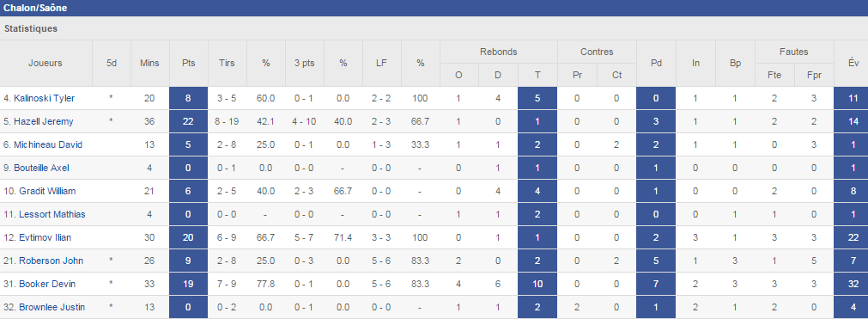Click the Chalon/Saône team header bar
This screenshot has width=868, height=319.
pyautogui.click(x=434, y=8)
